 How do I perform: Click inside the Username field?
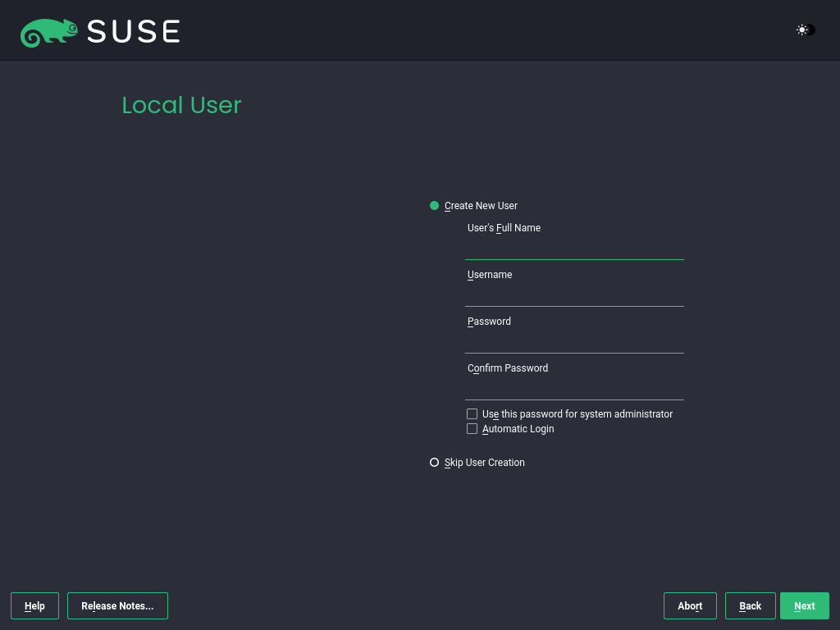[x=574, y=295]
